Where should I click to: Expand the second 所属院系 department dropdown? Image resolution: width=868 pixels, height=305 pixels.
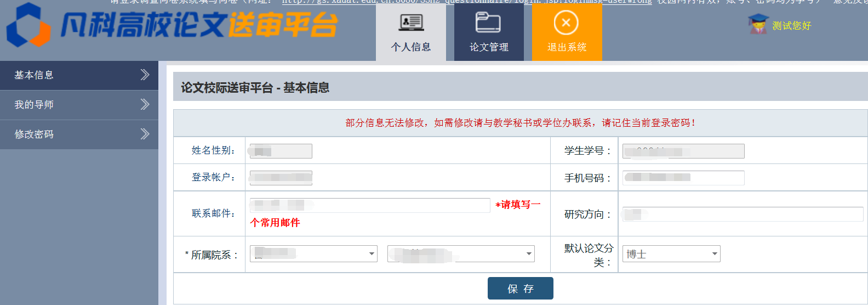tap(460, 253)
